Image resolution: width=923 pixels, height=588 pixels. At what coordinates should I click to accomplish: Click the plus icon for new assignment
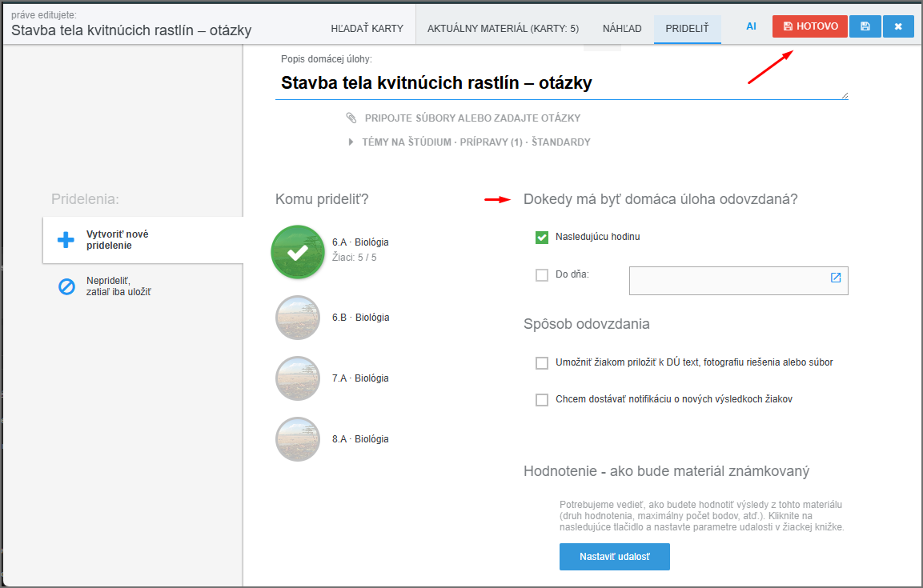[66, 240]
